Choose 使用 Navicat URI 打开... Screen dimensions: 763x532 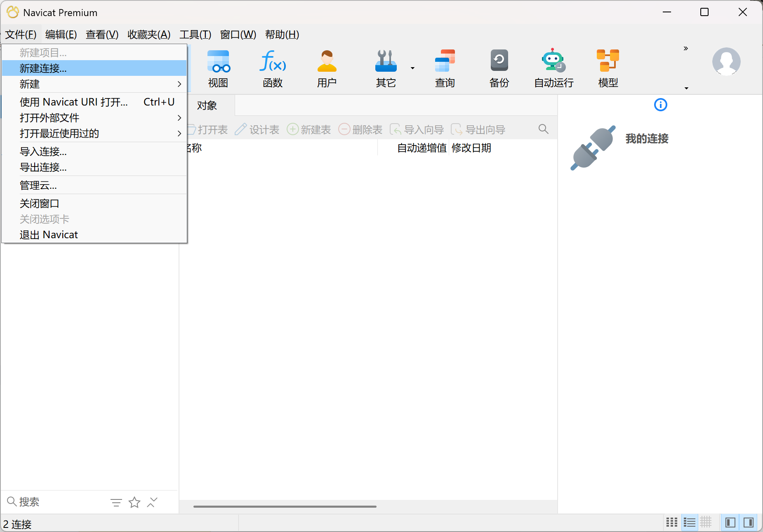click(x=94, y=102)
